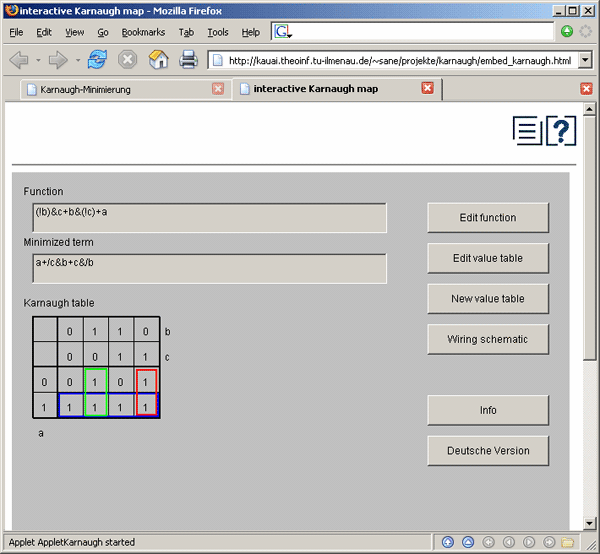Viewport: 600px width, 554px height.
Task: Open the Forward button history dropdown arrow
Action: 78,60
